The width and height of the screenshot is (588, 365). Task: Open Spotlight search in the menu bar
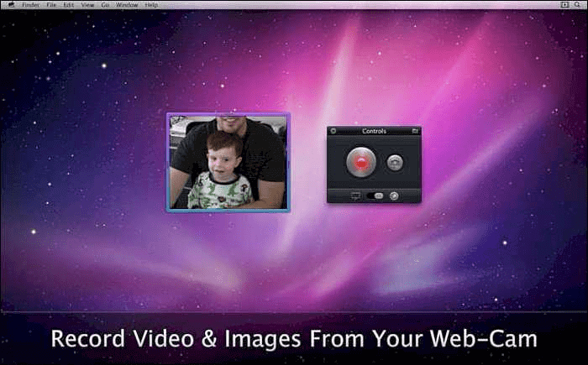(x=577, y=5)
